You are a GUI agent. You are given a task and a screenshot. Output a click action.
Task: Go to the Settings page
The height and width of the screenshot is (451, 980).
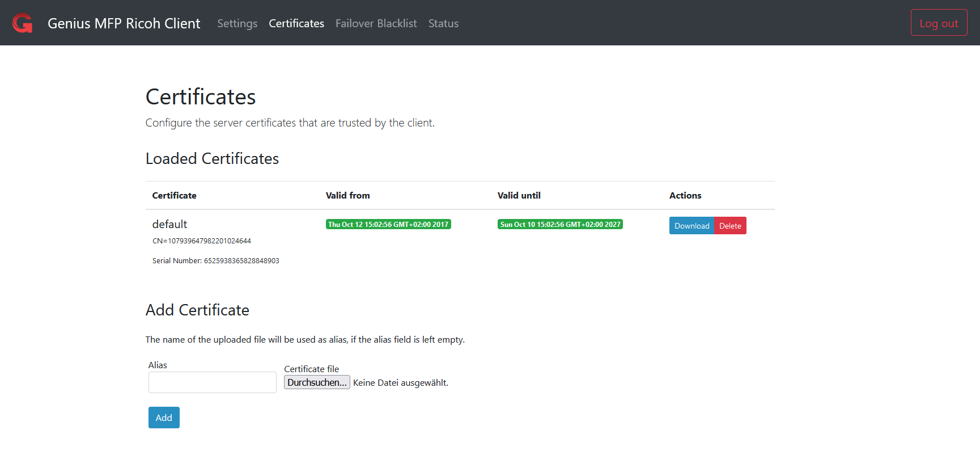point(237,23)
